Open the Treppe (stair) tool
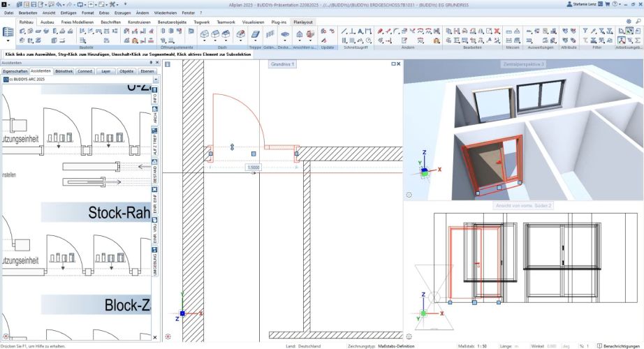 [x=255, y=33]
